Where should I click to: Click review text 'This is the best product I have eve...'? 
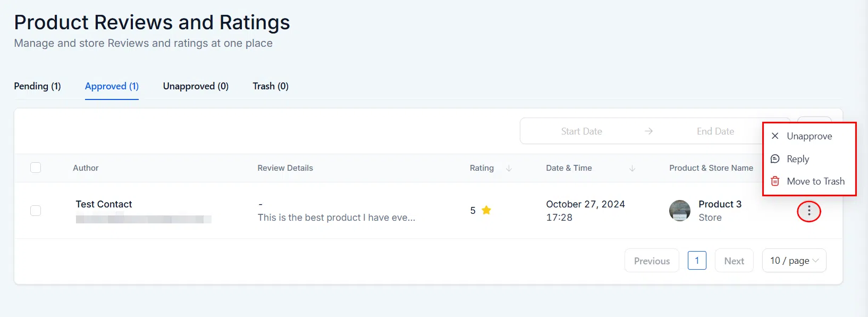(x=336, y=218)
